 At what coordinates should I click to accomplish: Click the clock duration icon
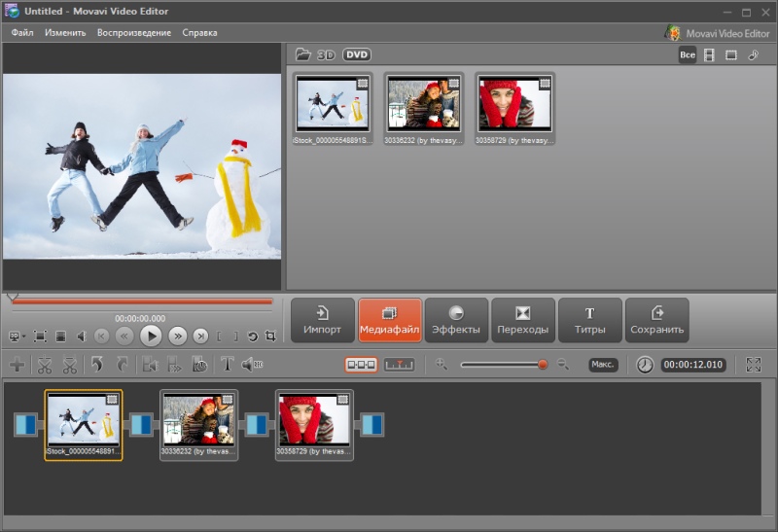tap(645, 365)
